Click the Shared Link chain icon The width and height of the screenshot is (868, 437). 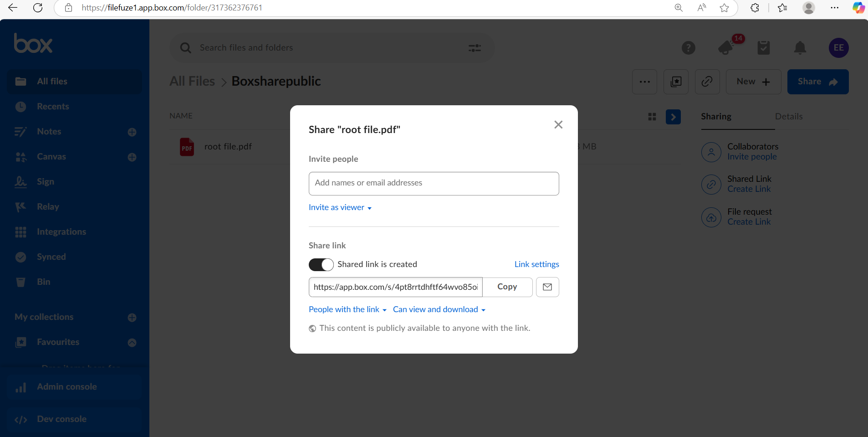[711, 185]
